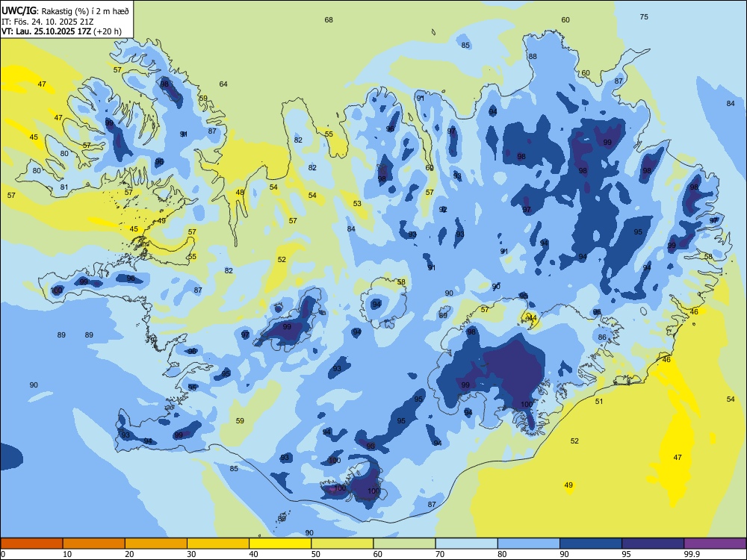Click the map value '68' at top

pyautogui.click(x=329, y=20)
